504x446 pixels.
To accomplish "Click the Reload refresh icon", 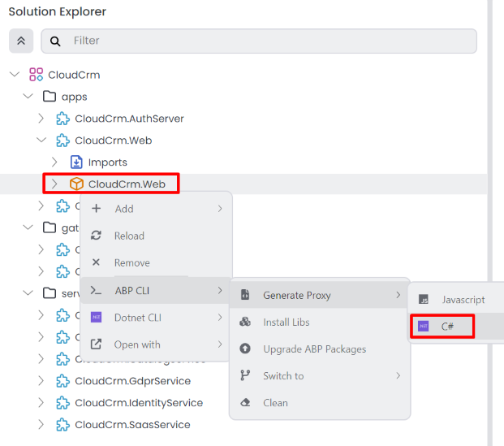I will pyautogui.click(x=97, y=236).
